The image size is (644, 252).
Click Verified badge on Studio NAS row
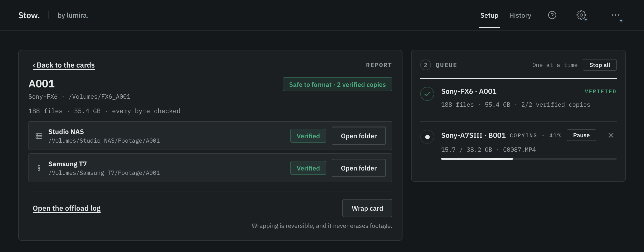click(x=308, y=136)
